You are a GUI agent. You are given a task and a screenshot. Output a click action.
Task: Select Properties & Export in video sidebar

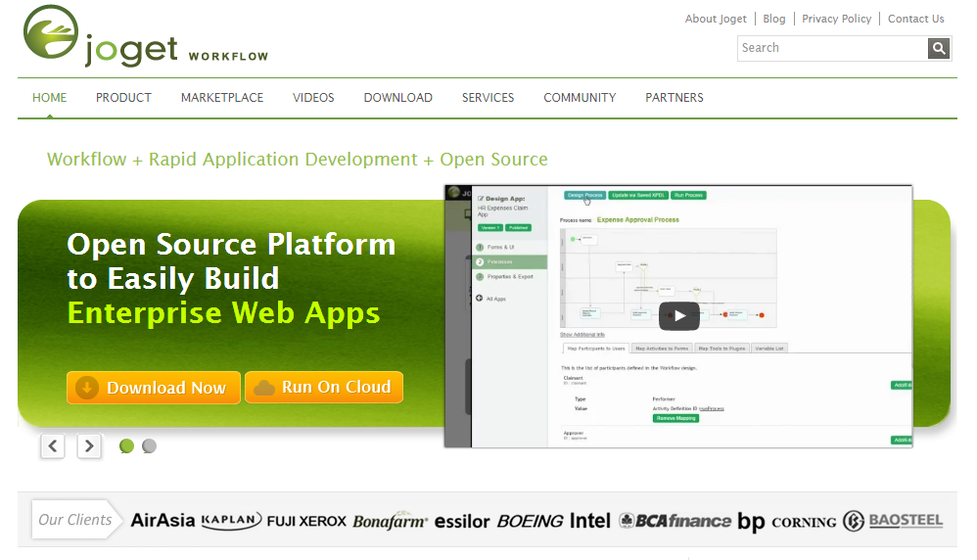coord(510,277)
